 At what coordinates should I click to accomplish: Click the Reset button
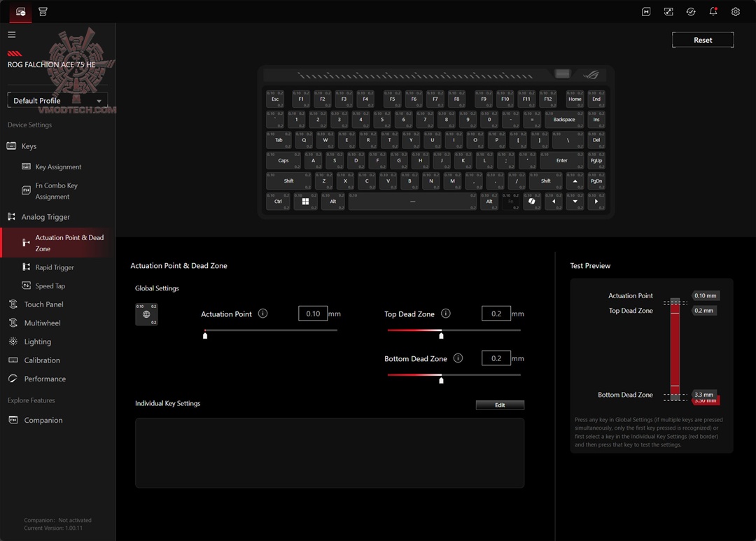click(x=703, y=40)
